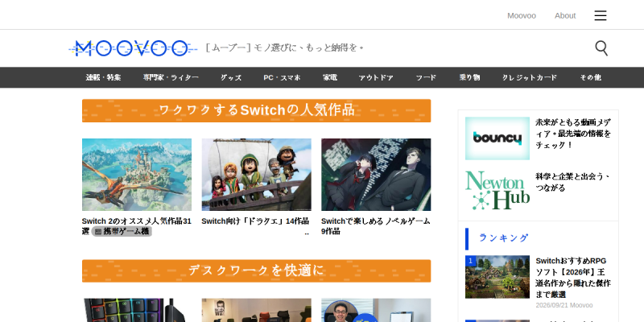The width and height of the screenshot is (644, 322).
Task: Click the MOOVOO site logo
Action: (133, 48)
